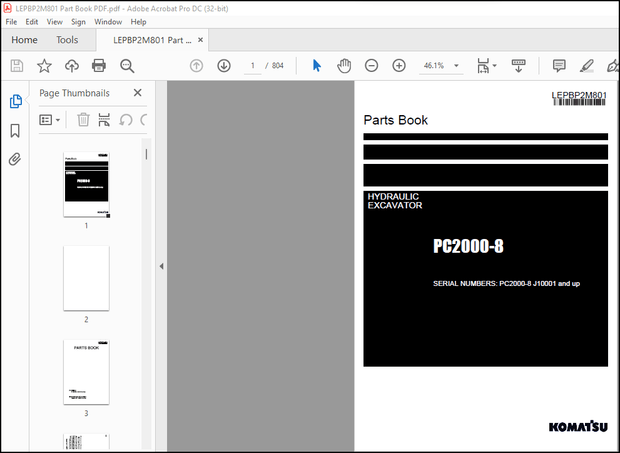Open the View menu
The height and width of the screenshot is (453, 620).
(55, 22)
